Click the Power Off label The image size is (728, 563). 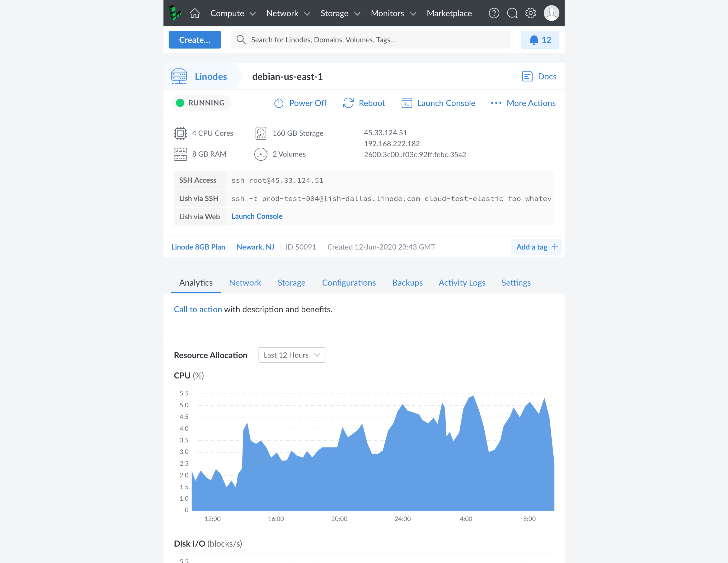coord(308,103)
